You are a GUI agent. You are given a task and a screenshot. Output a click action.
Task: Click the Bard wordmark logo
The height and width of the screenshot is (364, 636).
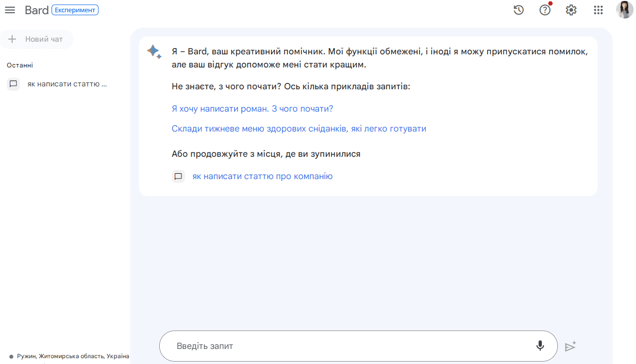[x=36, y=10]
